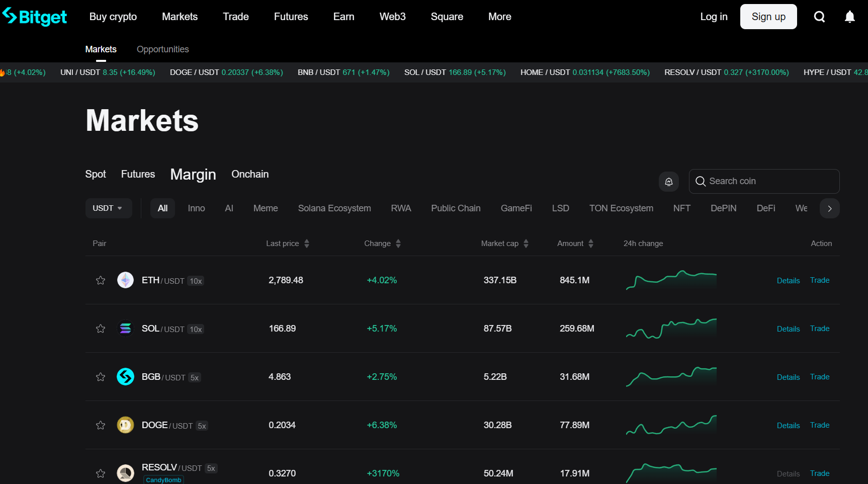Select the All category filter

coord(162,208)
